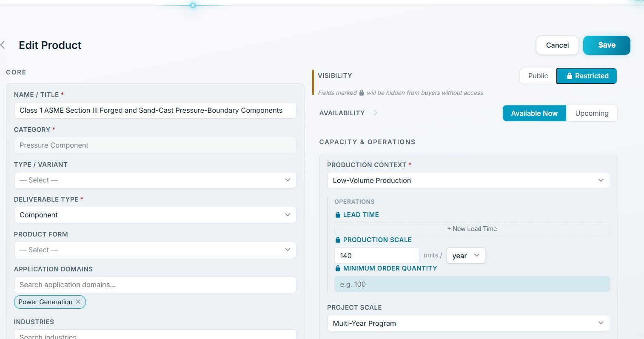Click the lock icon in hidden-fields note

pyautogui.click(x=362, y=93)
